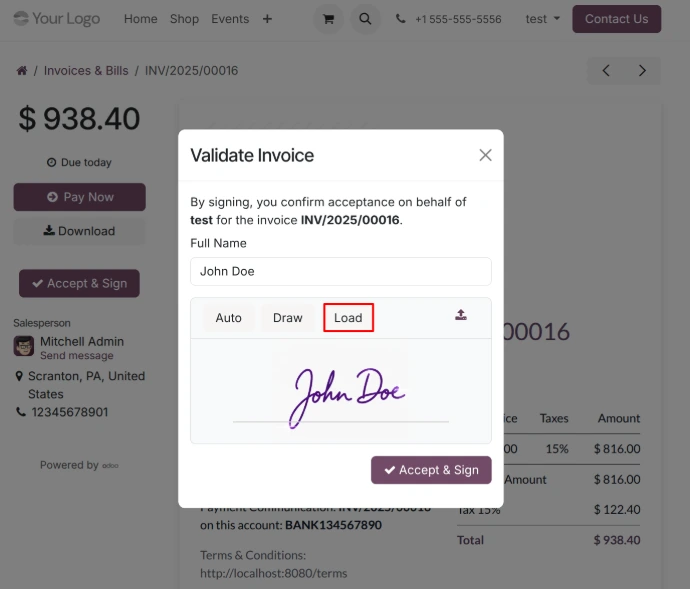
Task: Switch to Draw signature mode
Action: pos(288,318)
